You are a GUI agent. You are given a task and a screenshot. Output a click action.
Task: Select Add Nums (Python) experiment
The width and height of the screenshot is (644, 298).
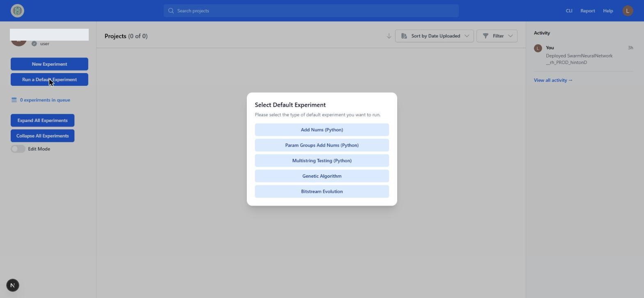coord(322,130)
